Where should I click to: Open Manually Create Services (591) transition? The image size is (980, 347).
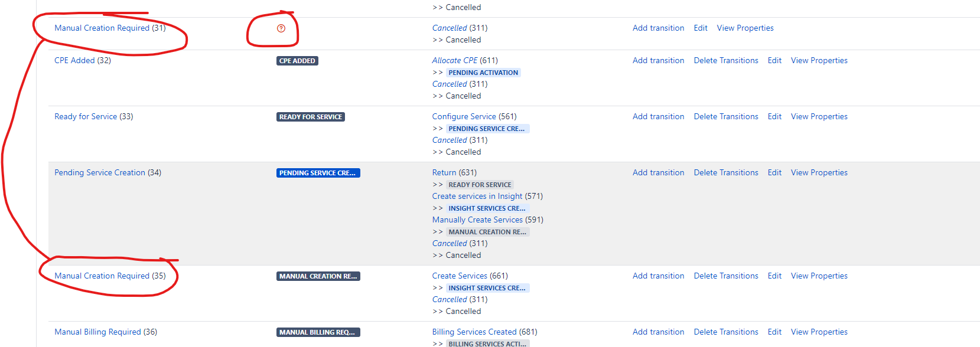click(x=477, y=220)
